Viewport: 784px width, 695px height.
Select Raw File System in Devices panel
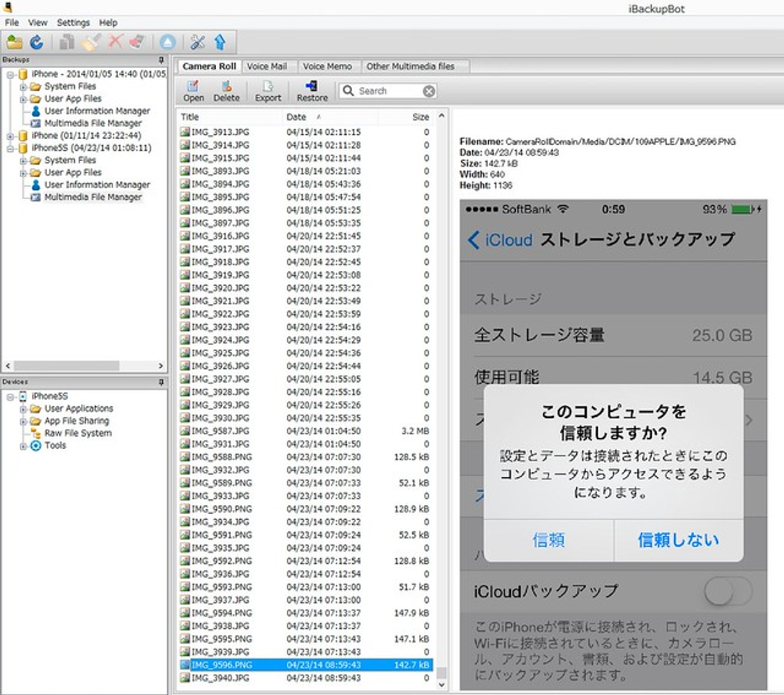[78, 433]
